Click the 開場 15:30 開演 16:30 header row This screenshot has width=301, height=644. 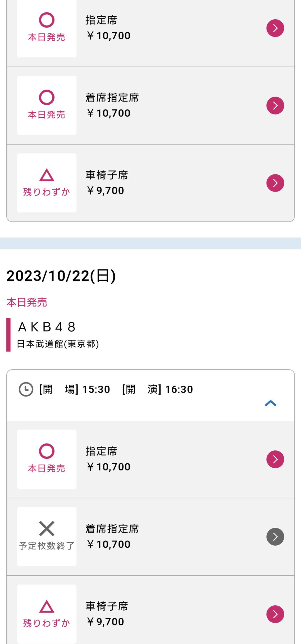(x=150, y=395)
